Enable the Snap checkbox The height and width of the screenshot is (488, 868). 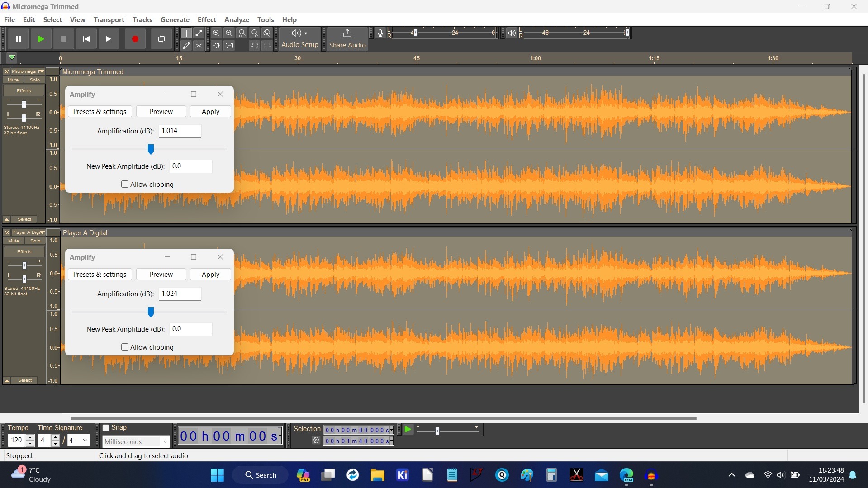click(x=106, y=427)
